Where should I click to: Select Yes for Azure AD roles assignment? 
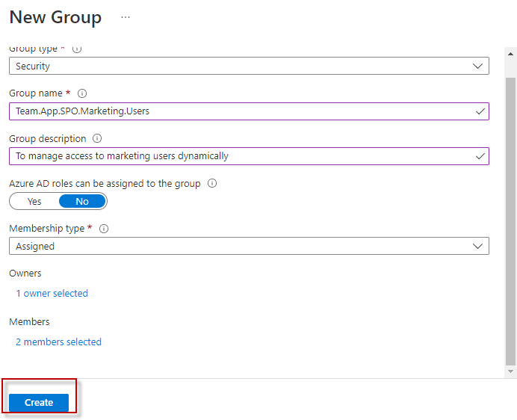34,201
